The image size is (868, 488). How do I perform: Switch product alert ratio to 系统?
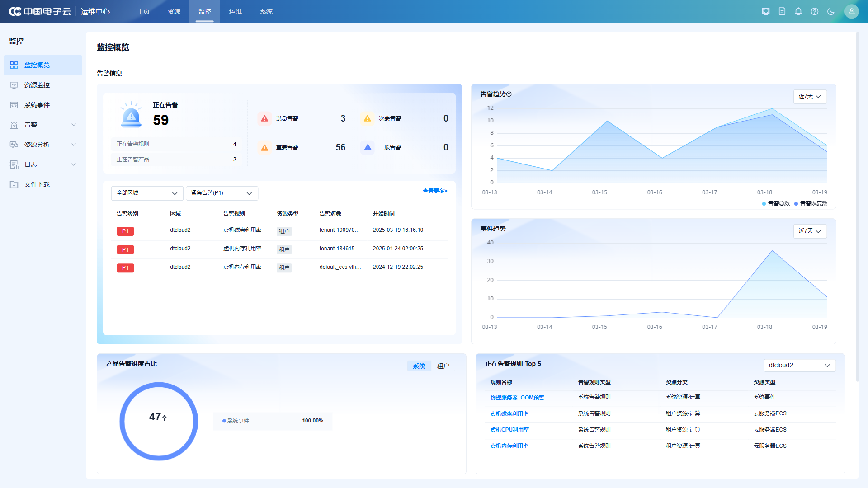click(419, 366)
